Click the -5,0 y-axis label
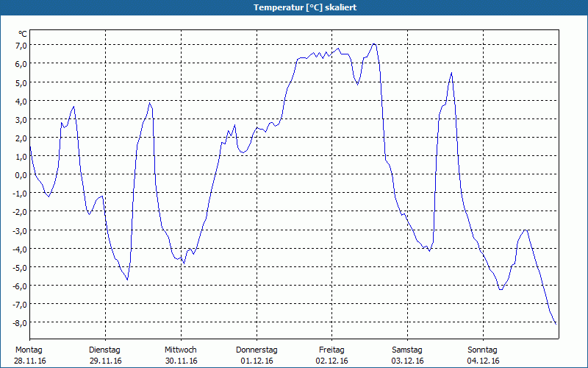This screenshot has width=588, height=368. (x=21, y=268)
